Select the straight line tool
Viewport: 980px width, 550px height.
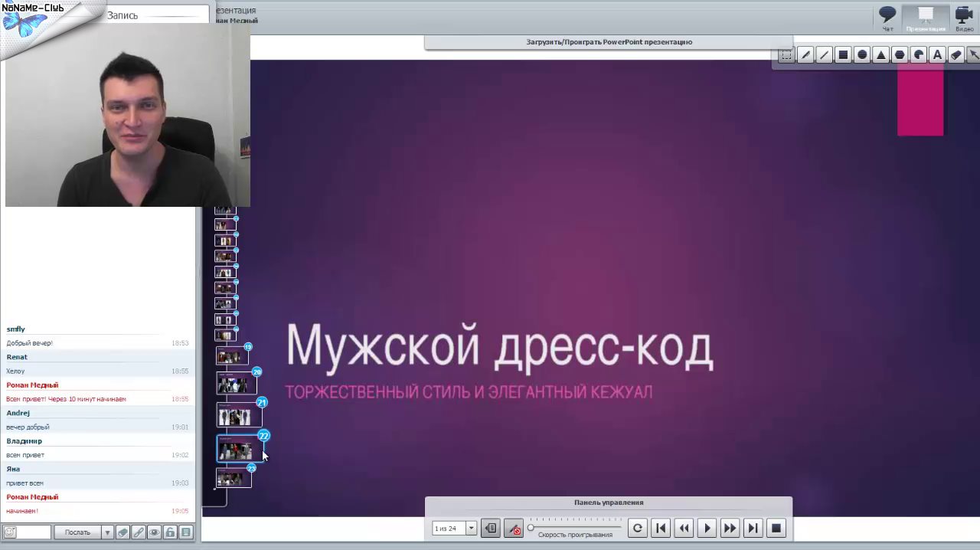[824, 55]
